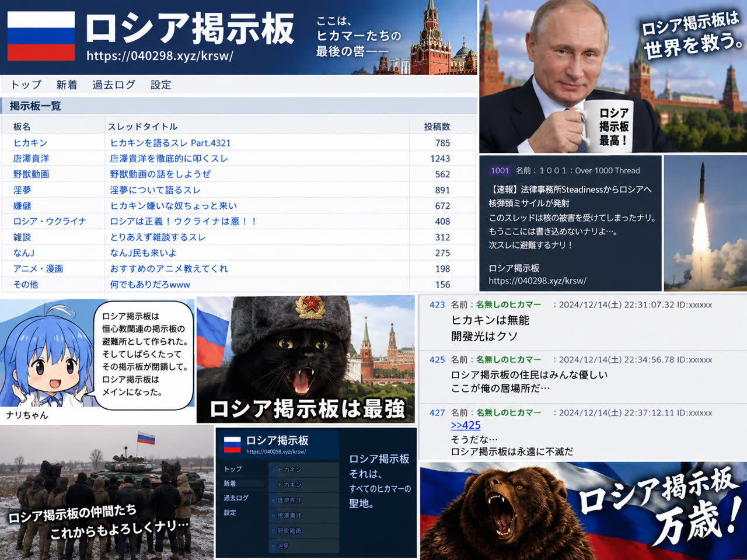This screenshot has height=560, width=747.
Task: Open the アニメ・漫画 board link
Action: (38, 269)
